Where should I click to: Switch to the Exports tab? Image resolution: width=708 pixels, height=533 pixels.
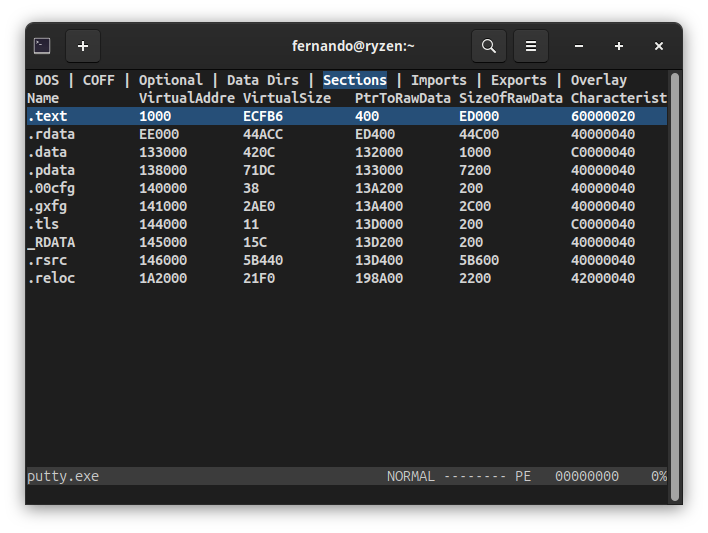tap(518, 80)
